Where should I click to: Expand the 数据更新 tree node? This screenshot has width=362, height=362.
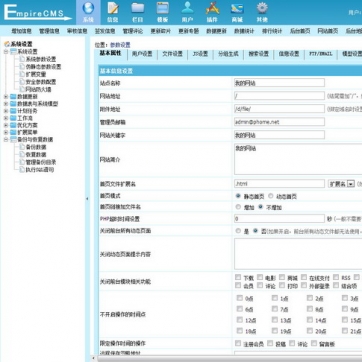(6, 97)
